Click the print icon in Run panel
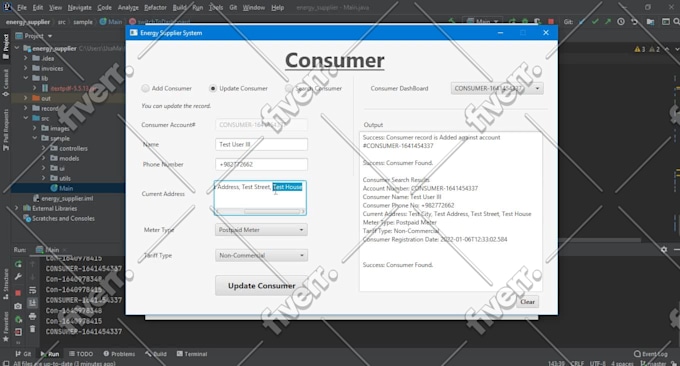 33,317
